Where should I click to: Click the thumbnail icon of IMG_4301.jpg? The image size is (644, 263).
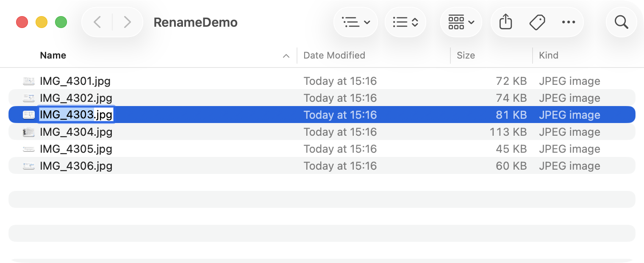pyautogui.click(x=29, y=81)
